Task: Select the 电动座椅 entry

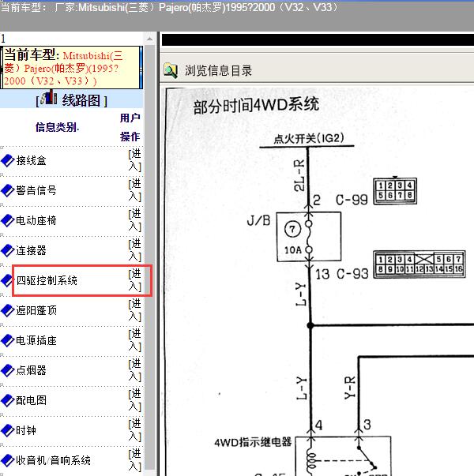Action: (36, 221)
